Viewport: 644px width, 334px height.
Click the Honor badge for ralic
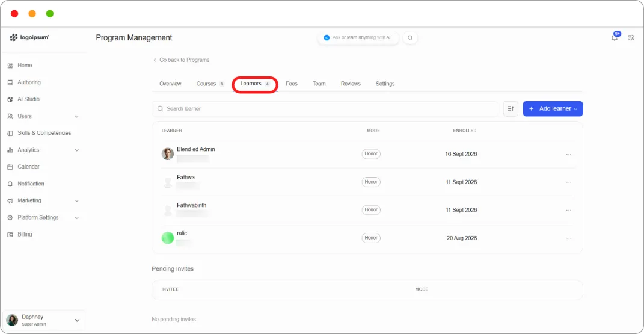point(371,238)
